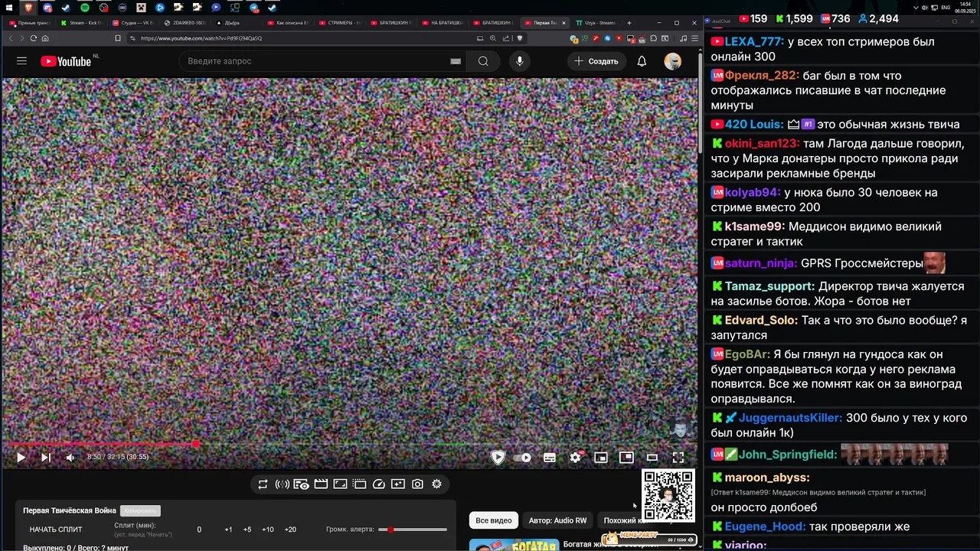
Task: Add +10 minutes to split
Action: coord(268,530)
